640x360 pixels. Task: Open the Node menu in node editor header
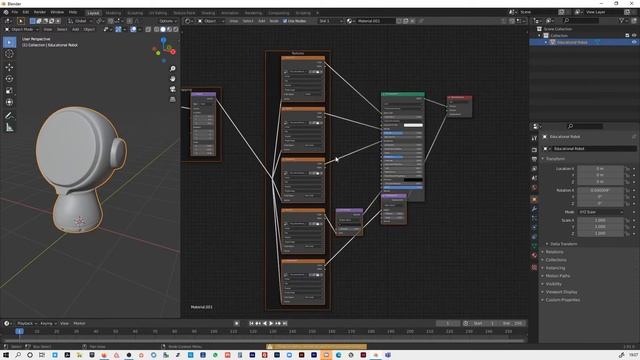[274, 21]
